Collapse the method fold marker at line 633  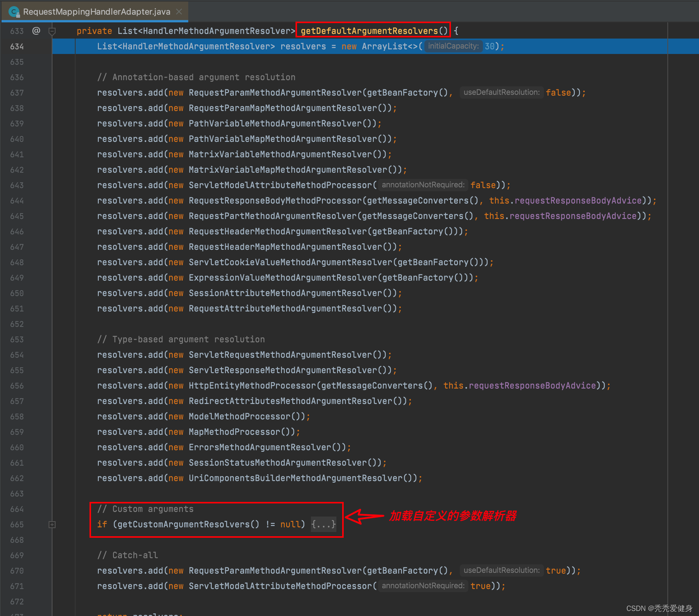click(x=52, y=31)
